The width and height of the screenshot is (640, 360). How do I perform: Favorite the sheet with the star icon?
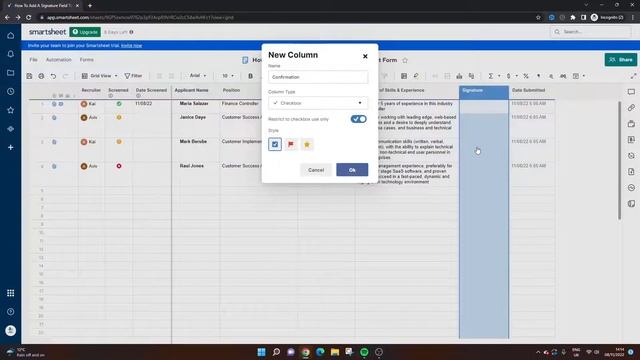(405, 60)
